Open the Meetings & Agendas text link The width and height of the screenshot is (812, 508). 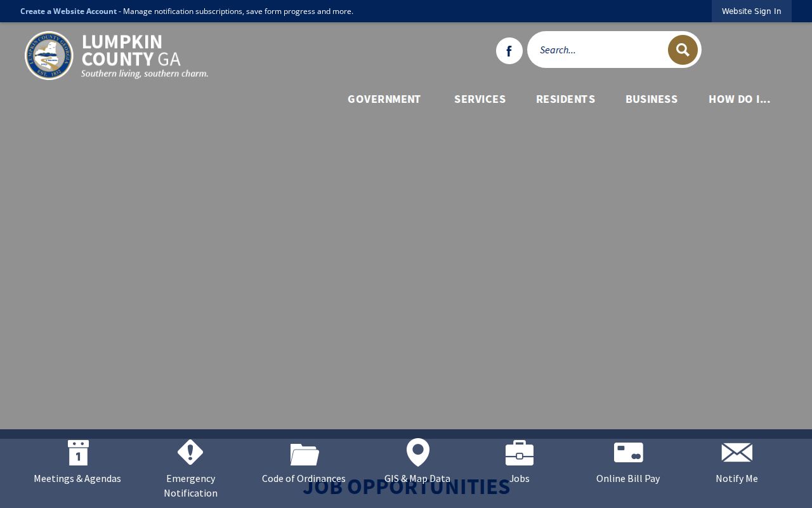pyautogui.click(x=77, y=479)
